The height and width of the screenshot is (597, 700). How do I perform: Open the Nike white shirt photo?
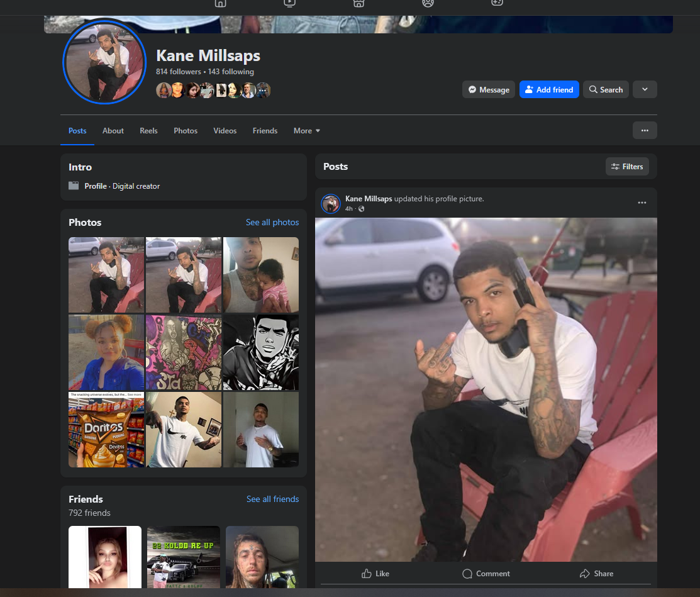point(184,430)
